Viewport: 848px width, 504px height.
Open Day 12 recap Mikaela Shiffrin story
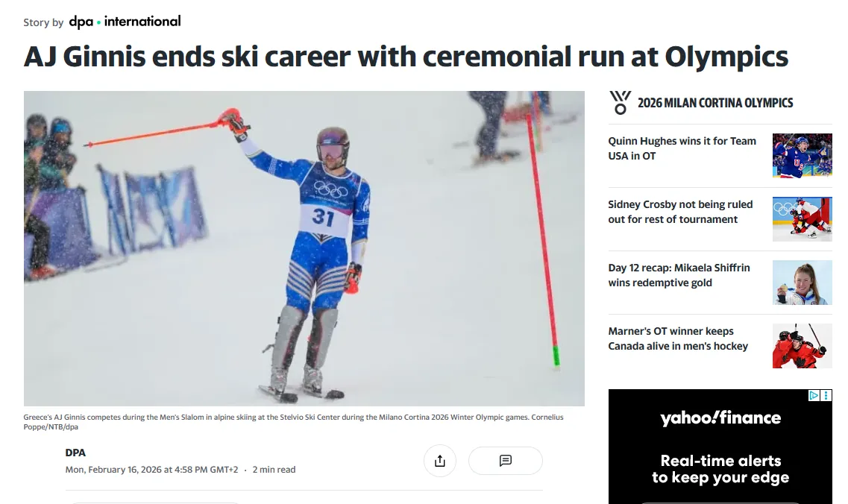click(x=679, y=275)
